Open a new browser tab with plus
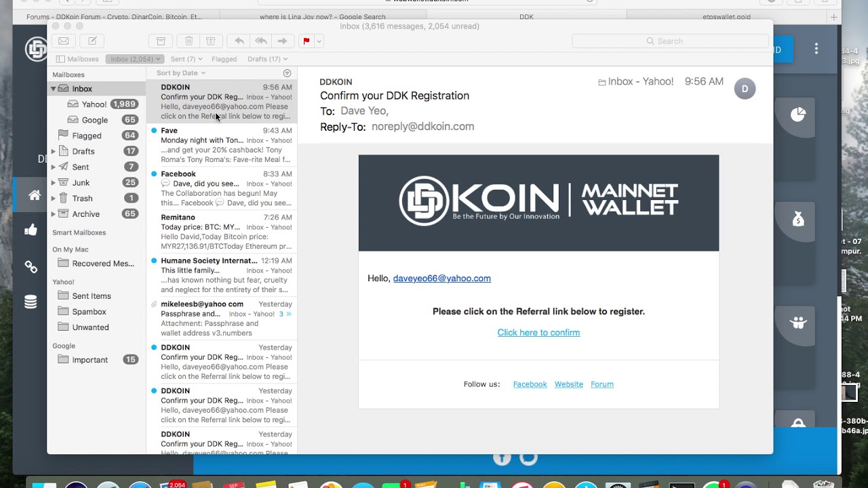 point(834,17)
